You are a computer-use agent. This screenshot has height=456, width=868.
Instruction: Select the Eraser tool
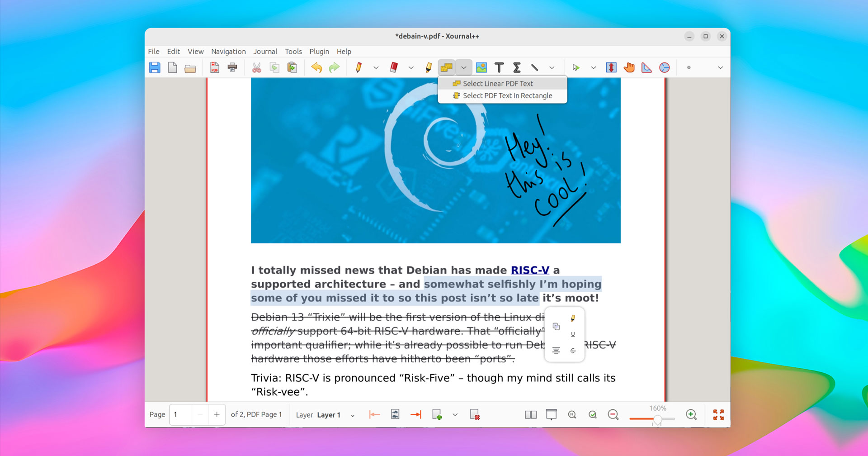pos(394,68)
